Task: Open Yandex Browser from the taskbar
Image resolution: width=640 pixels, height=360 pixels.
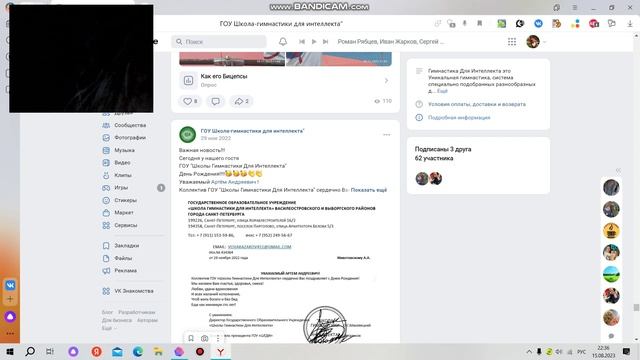Action: 220,351
